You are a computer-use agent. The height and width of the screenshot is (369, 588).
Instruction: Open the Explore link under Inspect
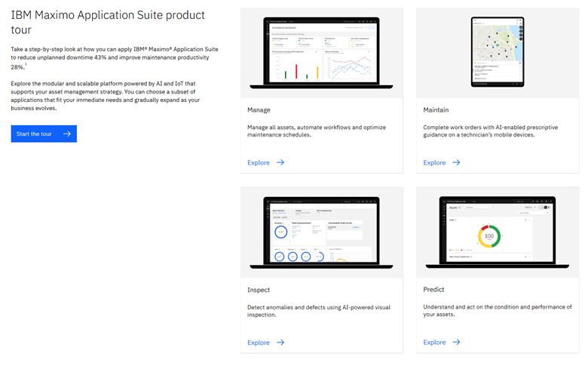pyautogui.click(x=259, y=343)
